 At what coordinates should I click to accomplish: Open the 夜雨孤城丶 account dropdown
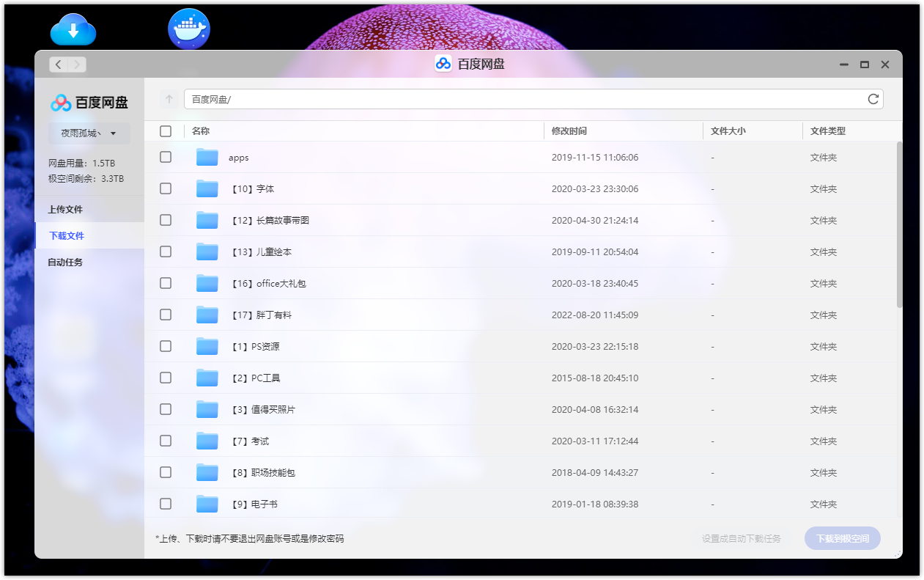coord(89,133)
